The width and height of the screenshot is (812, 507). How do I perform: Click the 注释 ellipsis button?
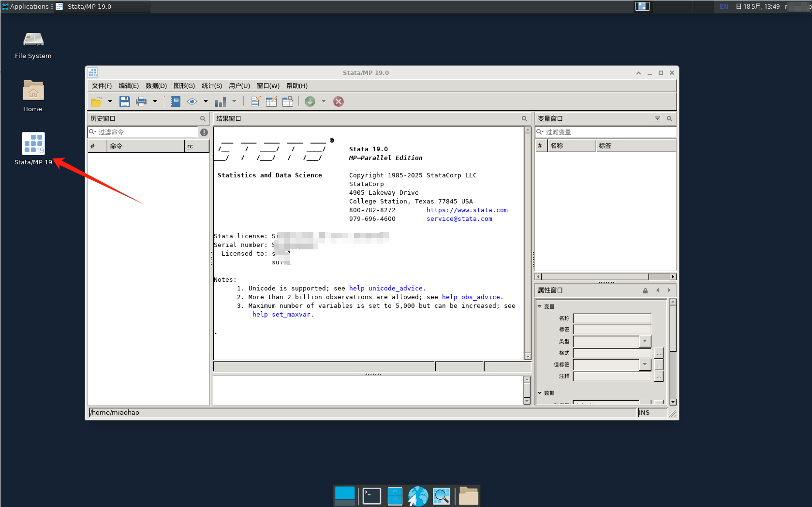point(659,377)
